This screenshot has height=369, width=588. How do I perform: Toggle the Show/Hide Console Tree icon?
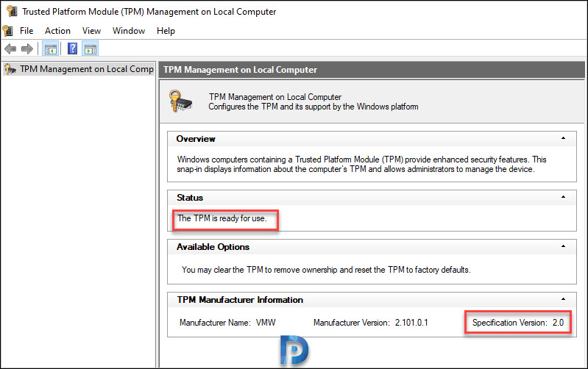pos(50,49)
